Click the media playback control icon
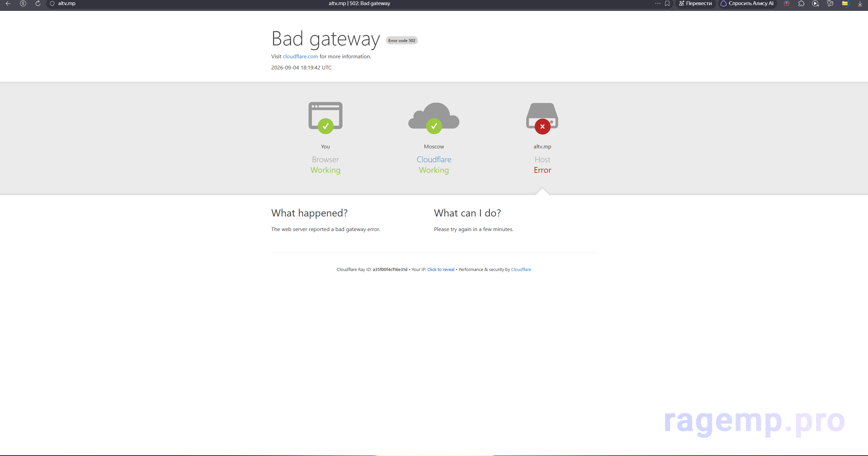 [x=815, y=3]
